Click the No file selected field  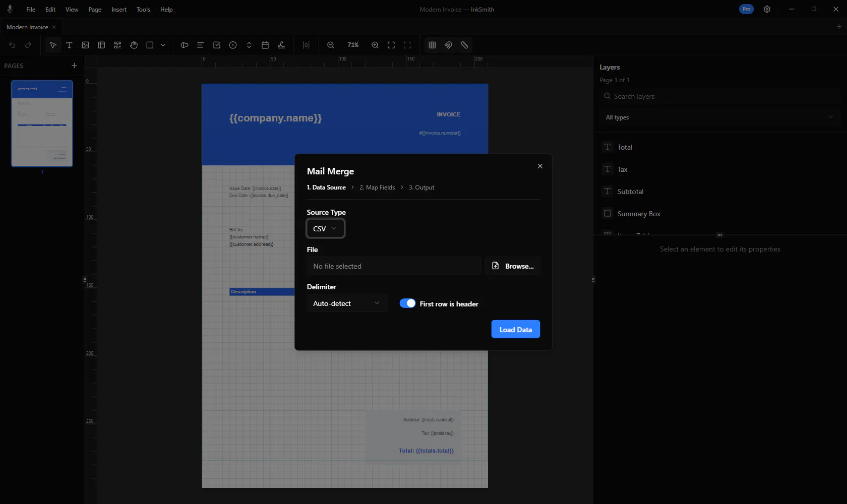(394, 266)
